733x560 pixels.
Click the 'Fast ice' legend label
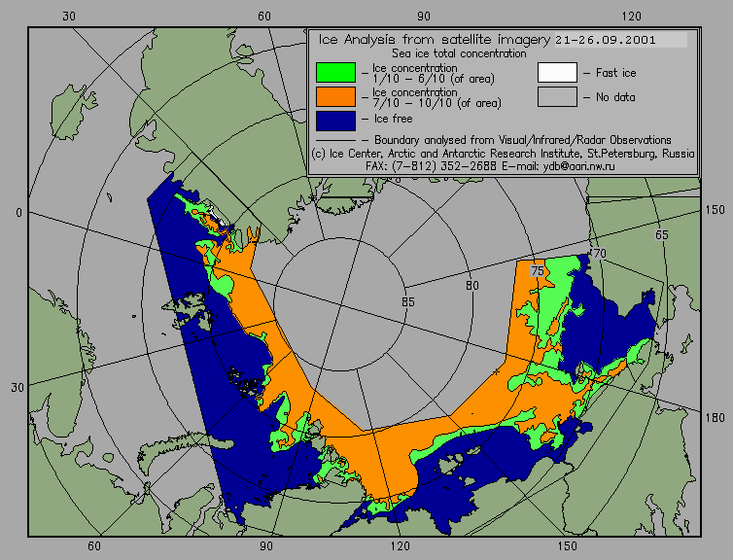click(x=615, y=73)
